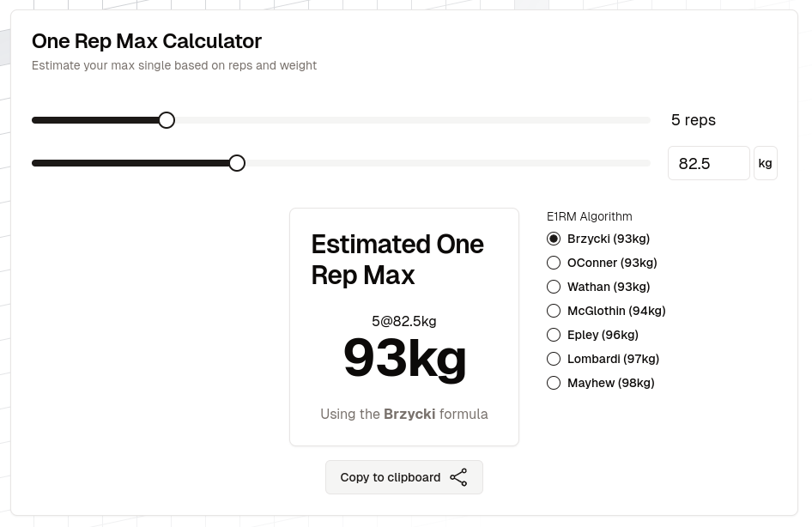
Task: Click the 93kg estimated result value
Action: coord(404,358)
